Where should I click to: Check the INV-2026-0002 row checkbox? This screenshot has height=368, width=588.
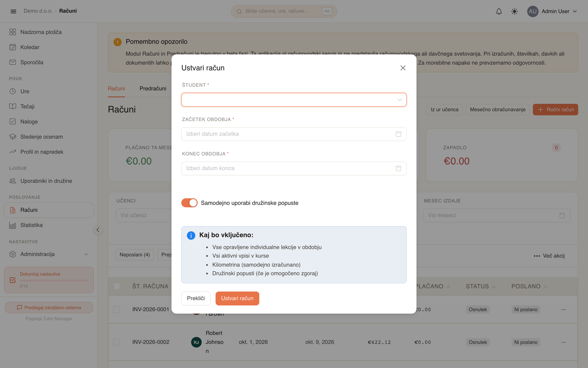click(117, 342)
